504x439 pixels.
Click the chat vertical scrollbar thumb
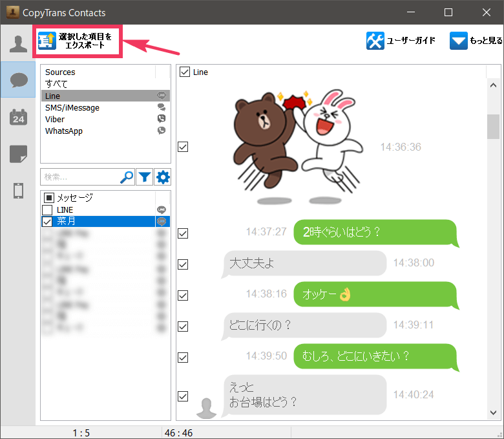tap(493, 127)
